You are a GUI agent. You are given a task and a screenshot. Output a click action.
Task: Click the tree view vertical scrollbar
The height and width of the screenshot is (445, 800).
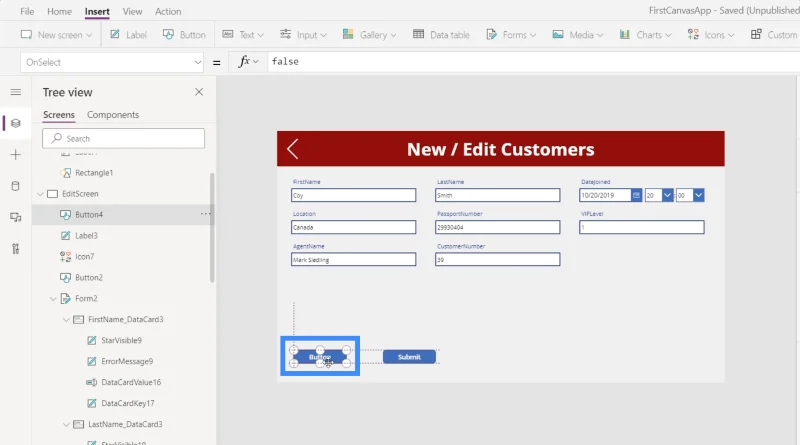tap(212, 228)
